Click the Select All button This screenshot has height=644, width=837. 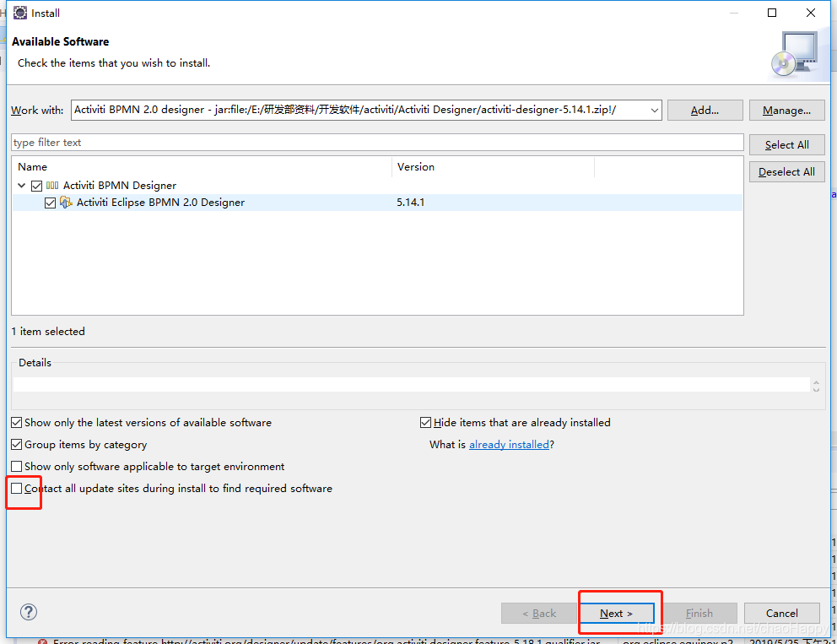[x=787, y=144]
